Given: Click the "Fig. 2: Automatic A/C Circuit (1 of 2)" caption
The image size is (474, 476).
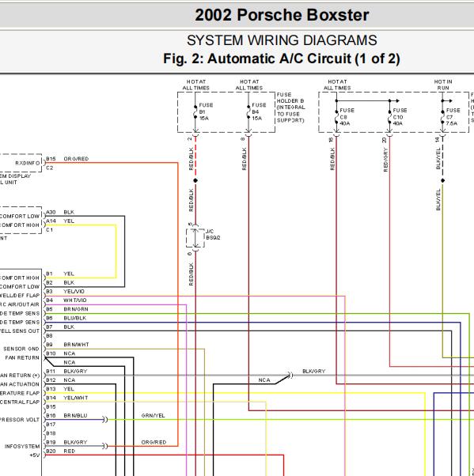Looking at the screenshot, I should (x=282, y=59).
